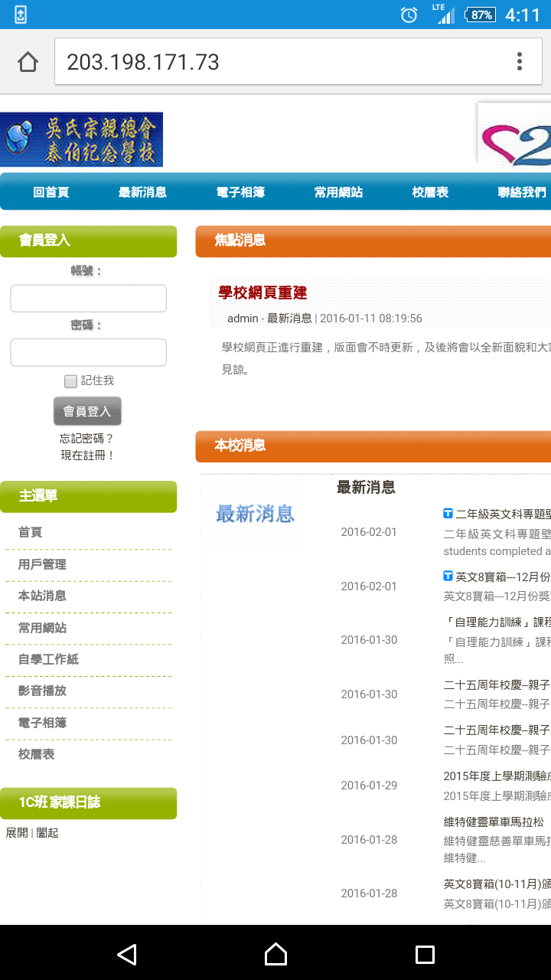Go to 校曆表 in top navigation

click(430, 192)
